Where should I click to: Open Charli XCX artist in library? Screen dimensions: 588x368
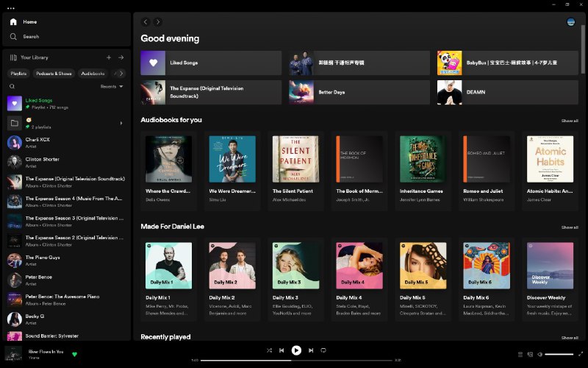coord(66,143)
